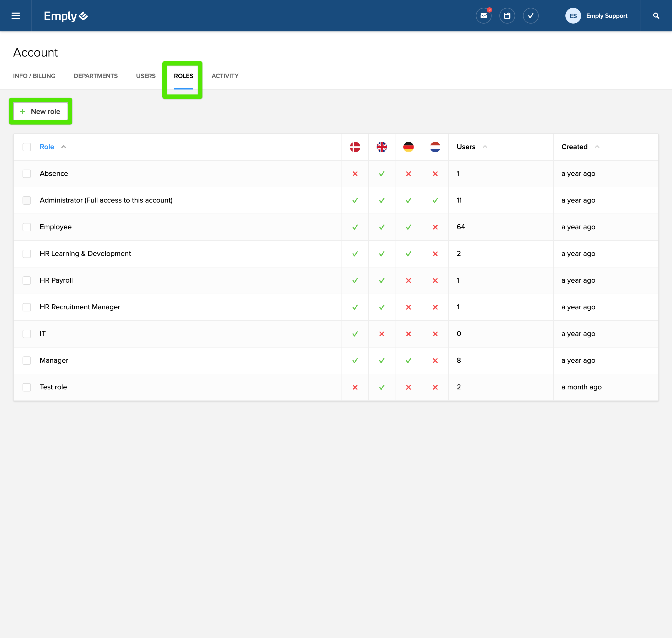Check the Employee role checkbox
Viewport: 672px width, 638px height.
[x=26, y=227]
